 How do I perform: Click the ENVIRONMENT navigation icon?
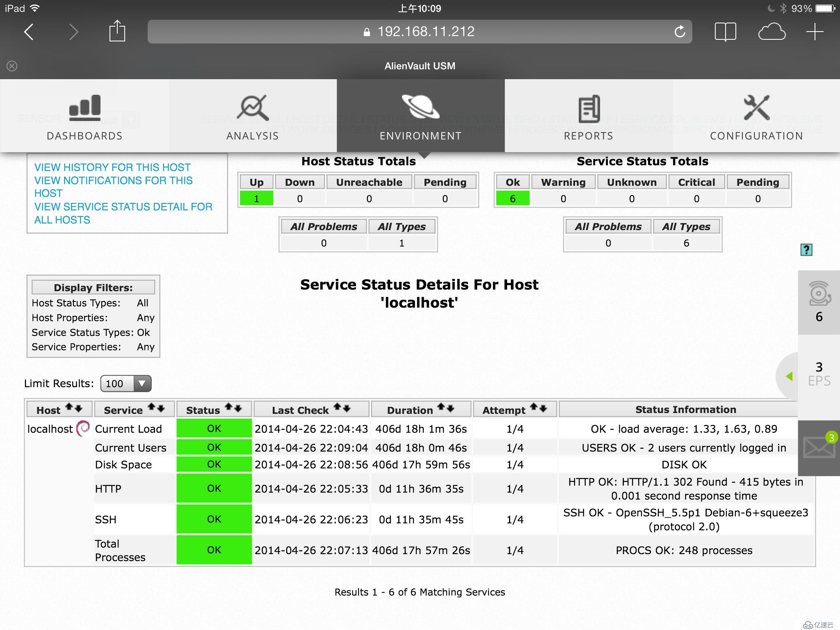click(420, 107)
